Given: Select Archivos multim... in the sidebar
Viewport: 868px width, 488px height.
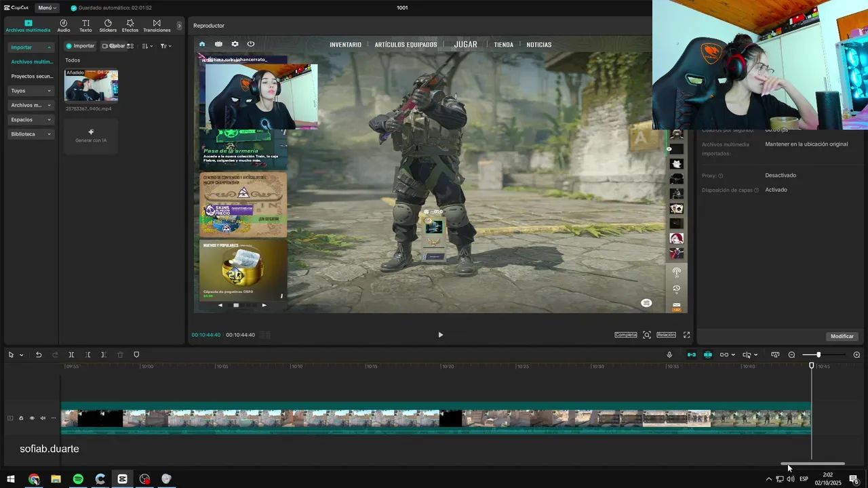Looking at the screenshot, I should pyautogui.click(x=31, y=62).
